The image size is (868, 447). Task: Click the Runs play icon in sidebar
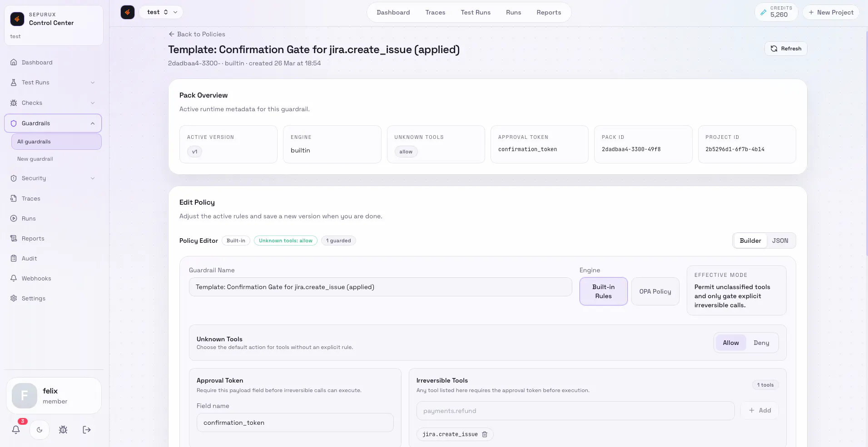(x=14, y=219)
